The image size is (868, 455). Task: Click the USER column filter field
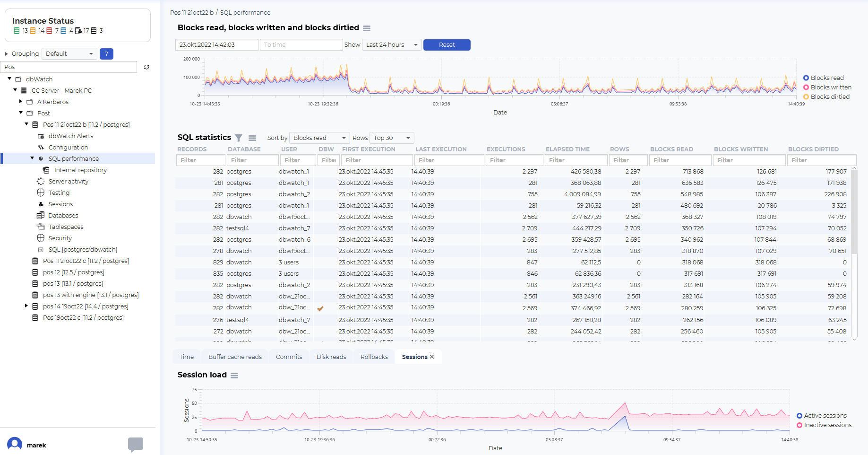[x=298, y=160]
